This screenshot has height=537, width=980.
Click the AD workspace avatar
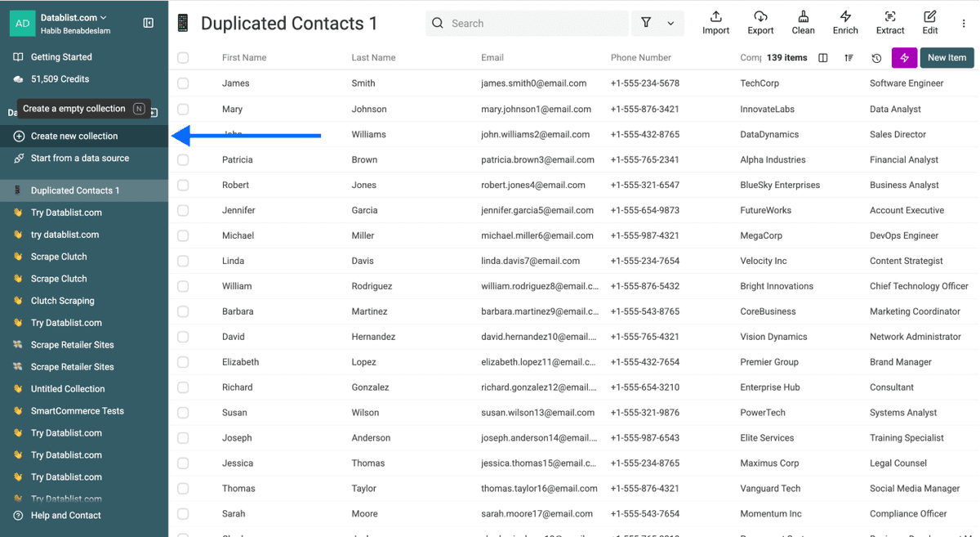(22, 23)
